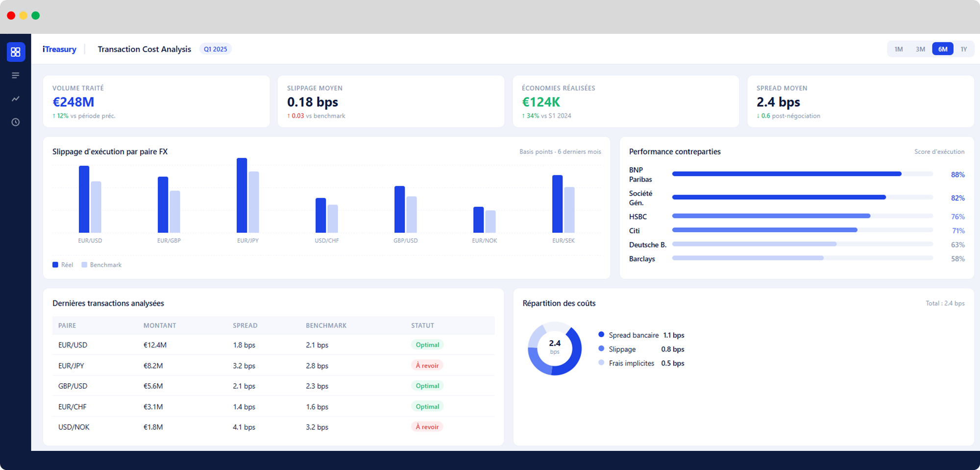The image size is (980, 470).
Task: Click the €124K savings value
Action: (541, 102)
